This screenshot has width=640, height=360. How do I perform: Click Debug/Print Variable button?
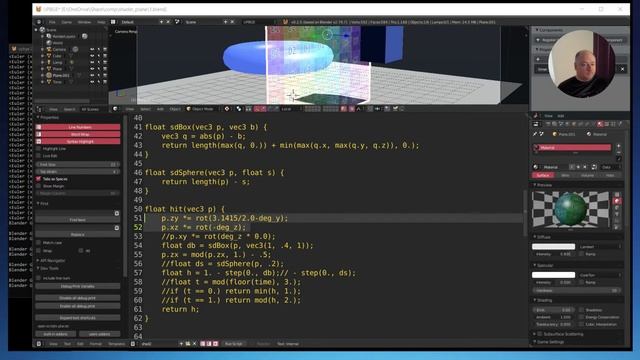coord(78,287)
